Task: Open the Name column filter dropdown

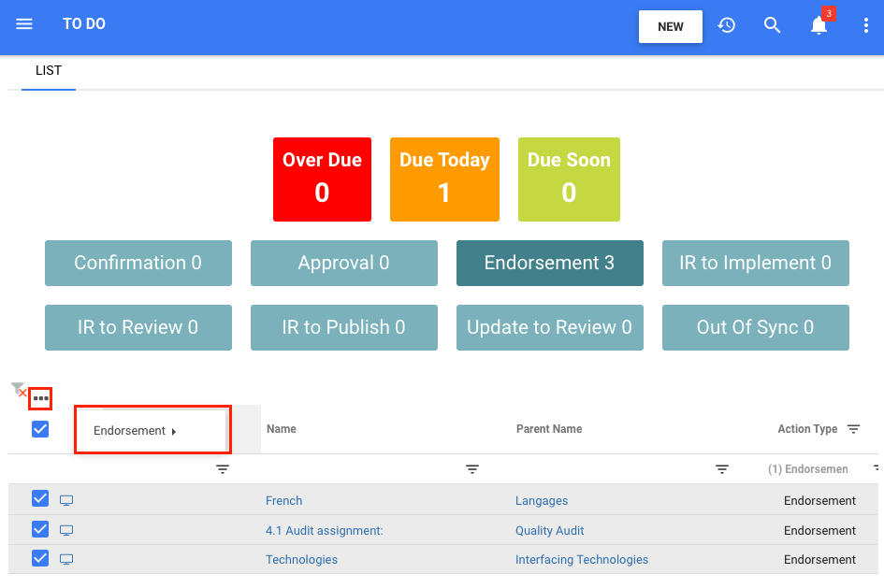Action: pos(472,469)
